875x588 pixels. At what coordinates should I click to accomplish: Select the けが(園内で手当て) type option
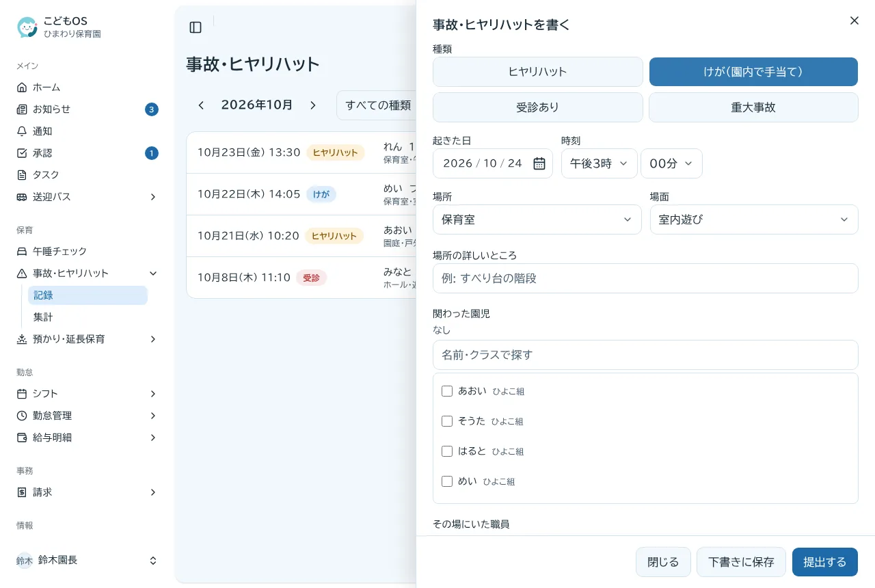tap(753, 72)
